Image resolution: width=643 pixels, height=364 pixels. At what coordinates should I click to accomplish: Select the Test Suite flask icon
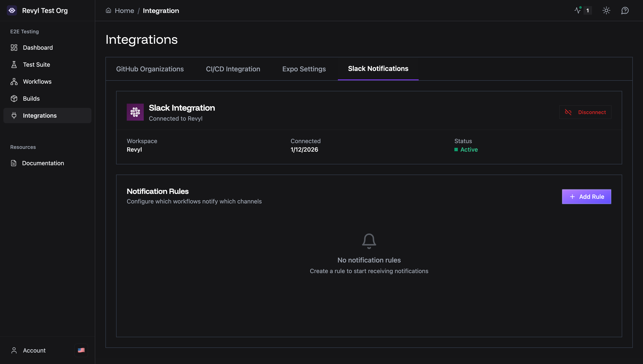14,65
